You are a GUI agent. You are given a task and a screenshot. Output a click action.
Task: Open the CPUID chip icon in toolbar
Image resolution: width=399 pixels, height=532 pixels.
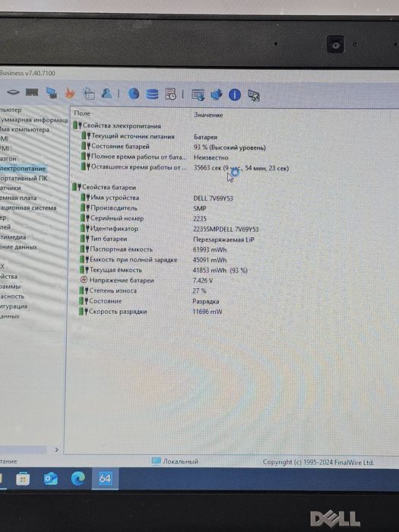13,92
